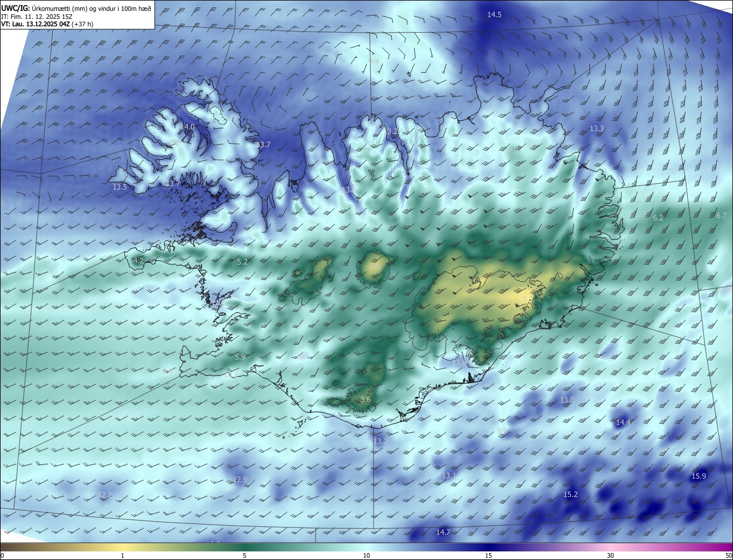Screen dimensions: 733x560
Task: Click the color scale label 0
Action: (x=2, y=556)
